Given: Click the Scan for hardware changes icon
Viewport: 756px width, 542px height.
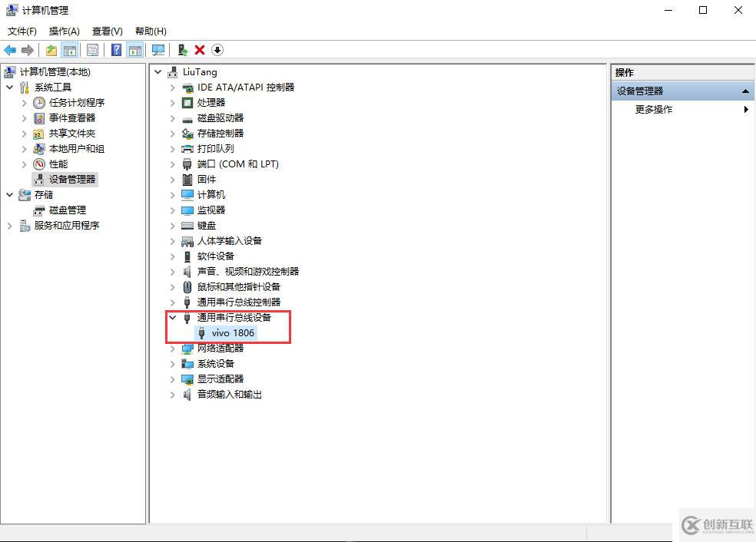Looking at the screenshot, I should 217,50.
